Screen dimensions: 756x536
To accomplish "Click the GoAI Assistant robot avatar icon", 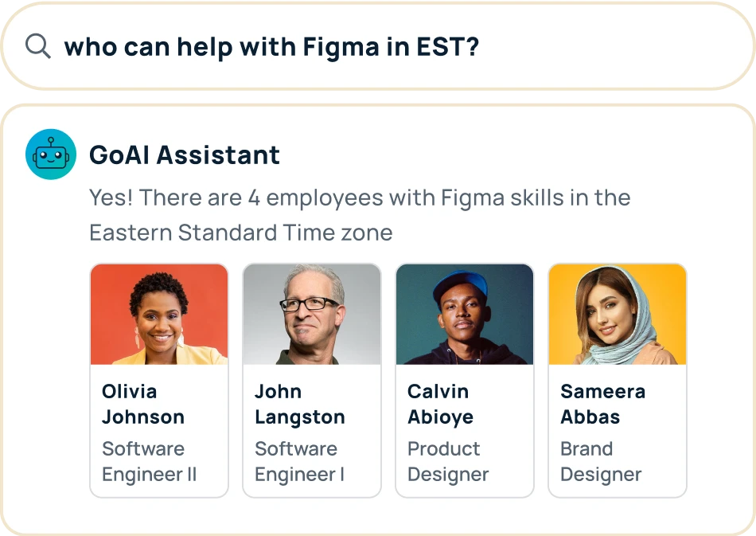I will tap(51, 154).
